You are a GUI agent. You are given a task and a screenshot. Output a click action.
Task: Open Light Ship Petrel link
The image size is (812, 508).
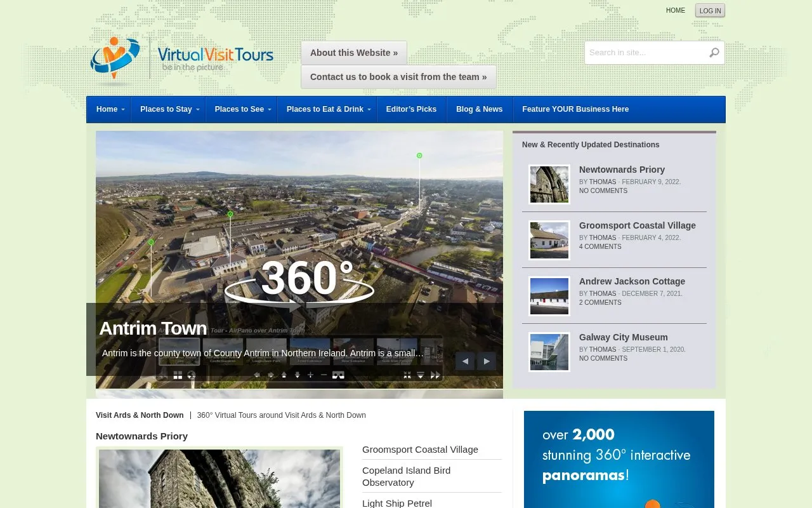[x=397, y=504]
